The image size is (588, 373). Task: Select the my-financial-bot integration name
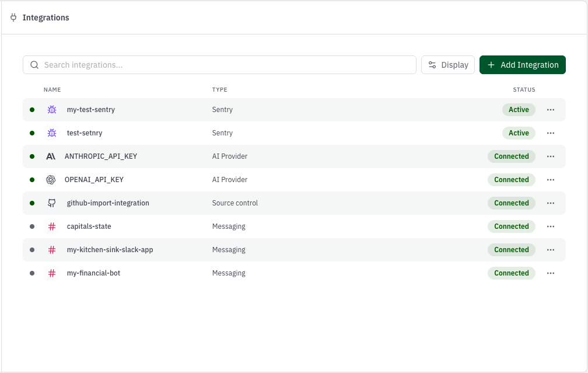coord(93,273)
